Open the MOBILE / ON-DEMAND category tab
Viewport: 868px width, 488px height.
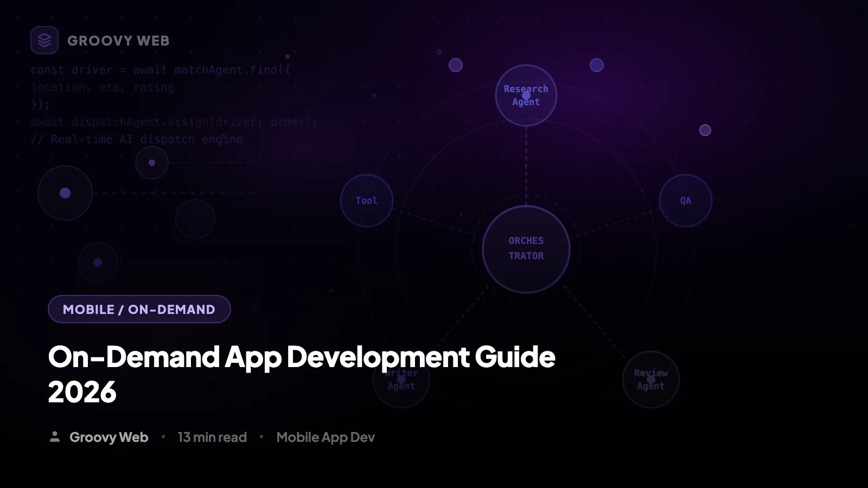point(139,309)
